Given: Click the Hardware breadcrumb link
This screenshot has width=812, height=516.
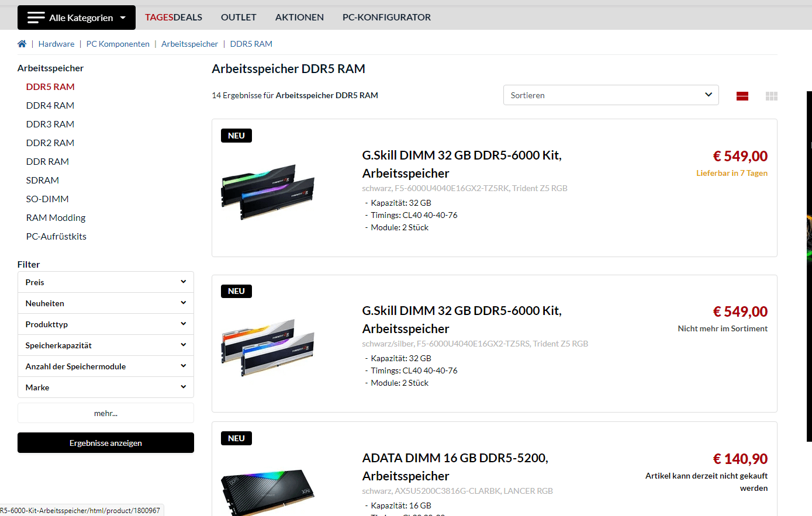Looking at the screenshot, I should click(x=56, y=44).
